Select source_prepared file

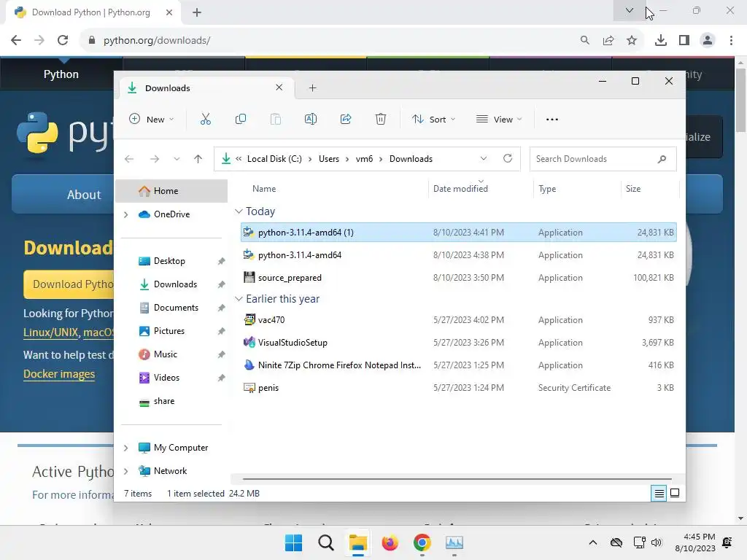click(458, 278)
